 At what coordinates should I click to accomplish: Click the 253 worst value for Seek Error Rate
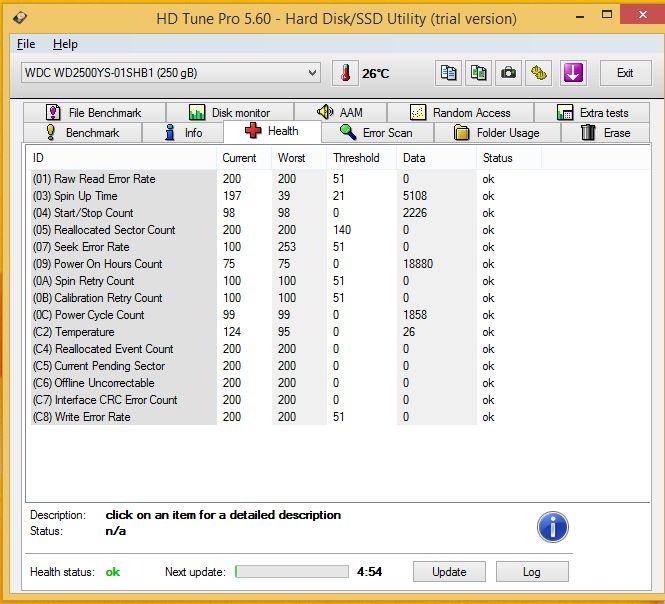[287, 246]
